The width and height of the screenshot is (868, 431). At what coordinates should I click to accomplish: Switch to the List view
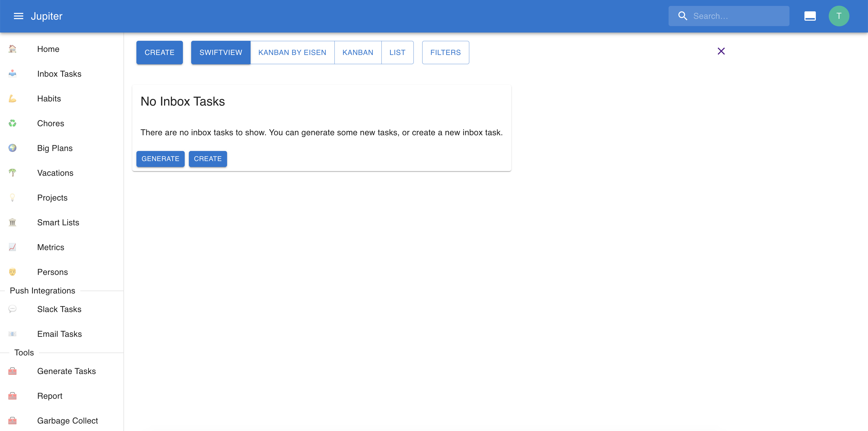pyautogui.click(x=397, y=53)
